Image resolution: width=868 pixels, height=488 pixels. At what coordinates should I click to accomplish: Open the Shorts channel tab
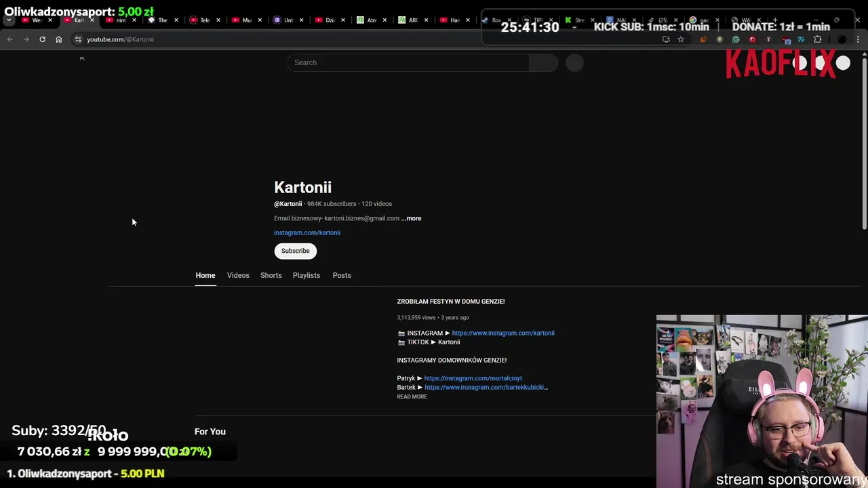(271, 275)
